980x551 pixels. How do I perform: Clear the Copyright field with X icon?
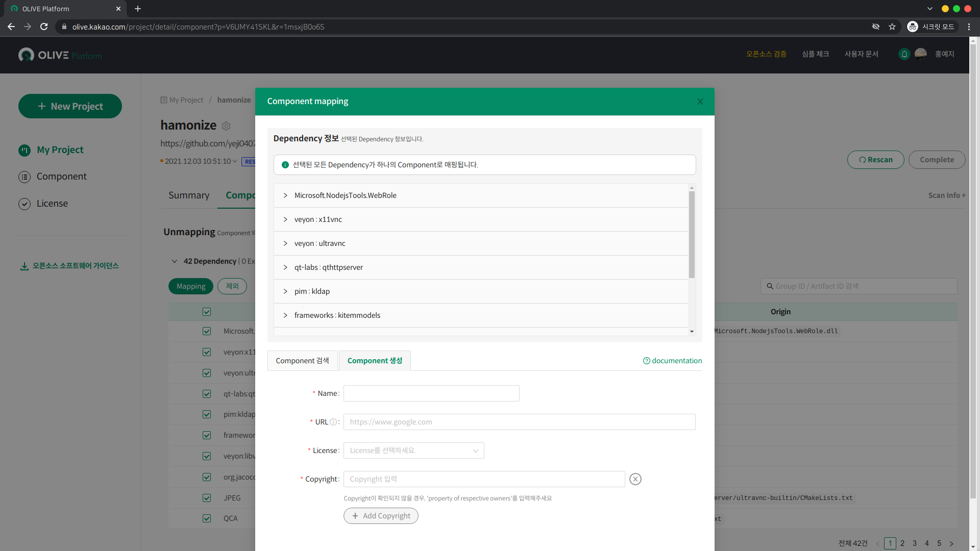tap(635, 479)
